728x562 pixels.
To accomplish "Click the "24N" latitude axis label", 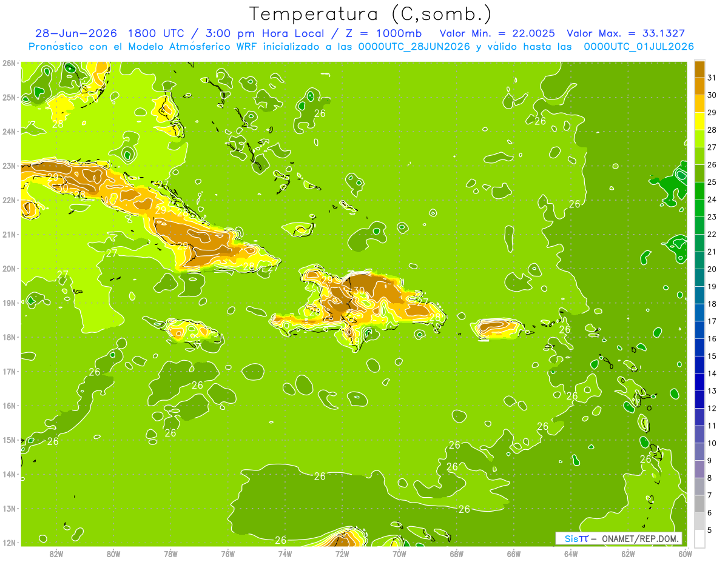I will pos(8,131).
